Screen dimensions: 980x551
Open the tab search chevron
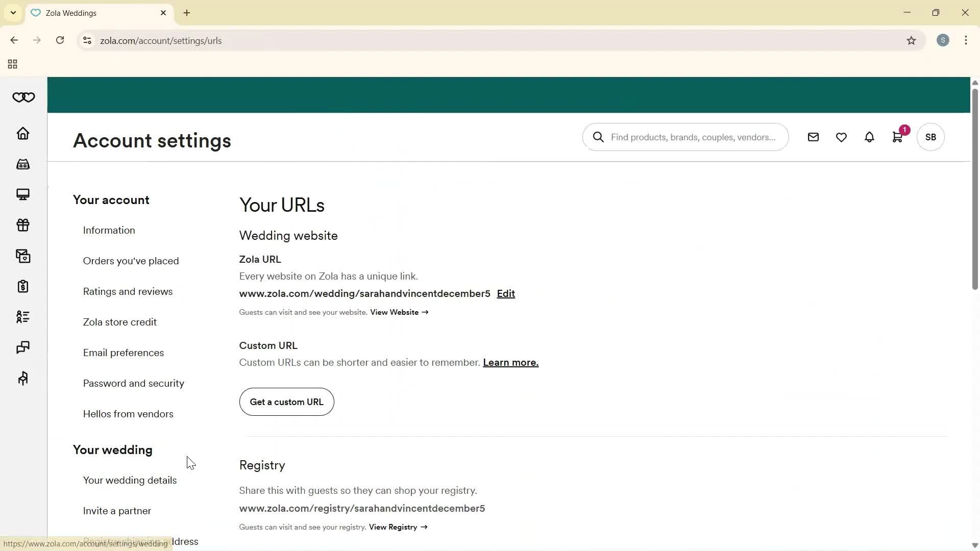click(x=13, y=13)
